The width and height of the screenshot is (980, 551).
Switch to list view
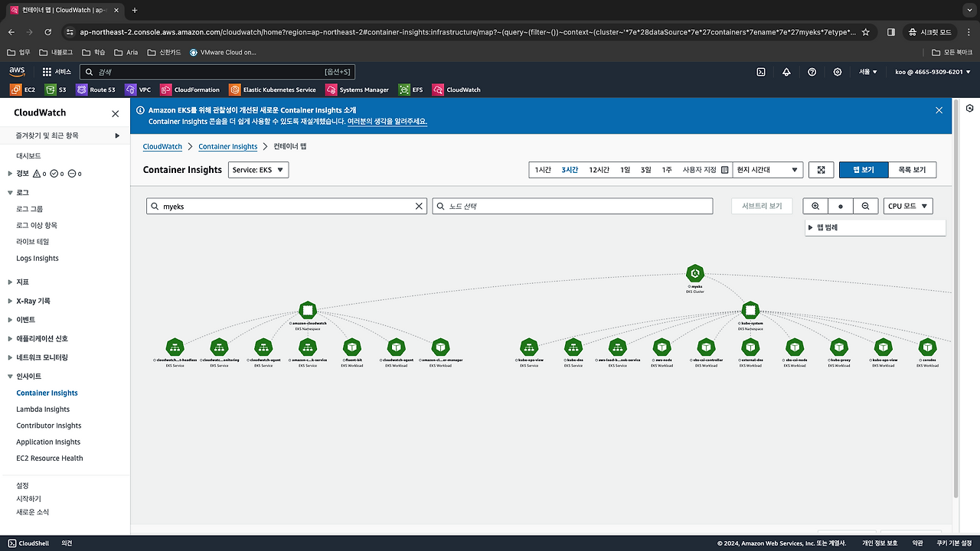(x=912, y=170)
